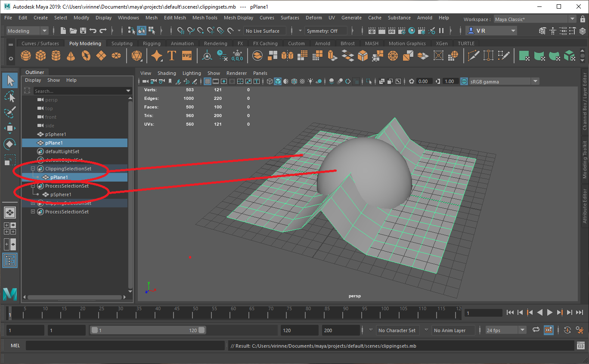
Task: Pick the Rotate tool in the toolbox
Action: click(10, 144)
